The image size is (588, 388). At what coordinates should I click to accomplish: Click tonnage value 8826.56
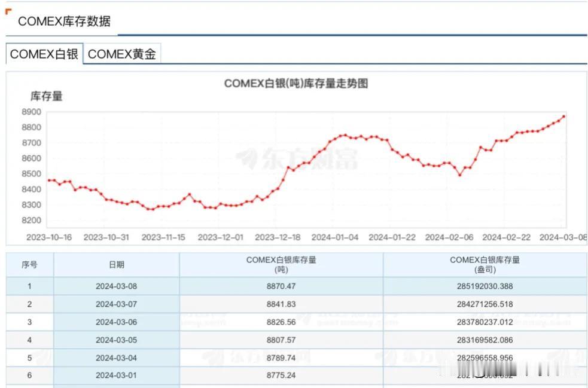[x=281, y=322]
